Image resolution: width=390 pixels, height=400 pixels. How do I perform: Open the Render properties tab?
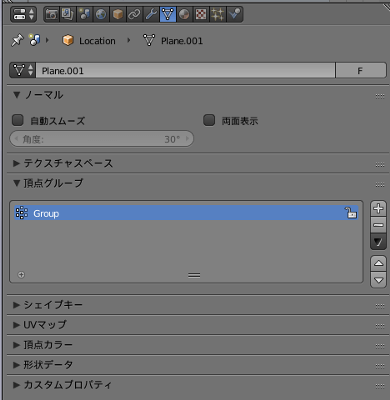(x=51, y=14)
